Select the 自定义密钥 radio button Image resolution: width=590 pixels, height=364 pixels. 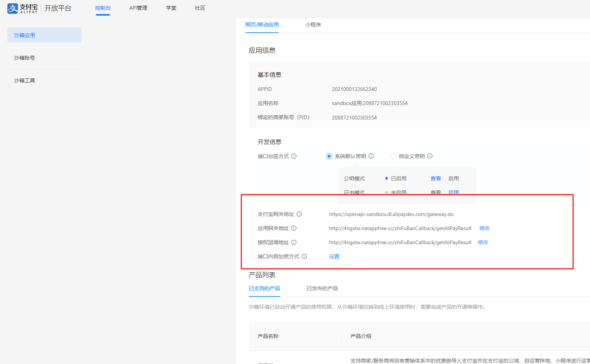(x=393, y=156)
